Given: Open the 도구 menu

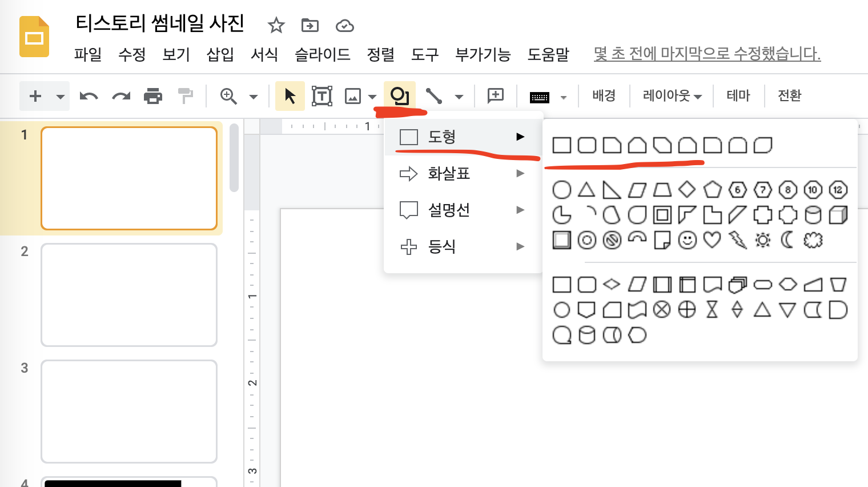Looking at the screenshot, I should [425, 54].
